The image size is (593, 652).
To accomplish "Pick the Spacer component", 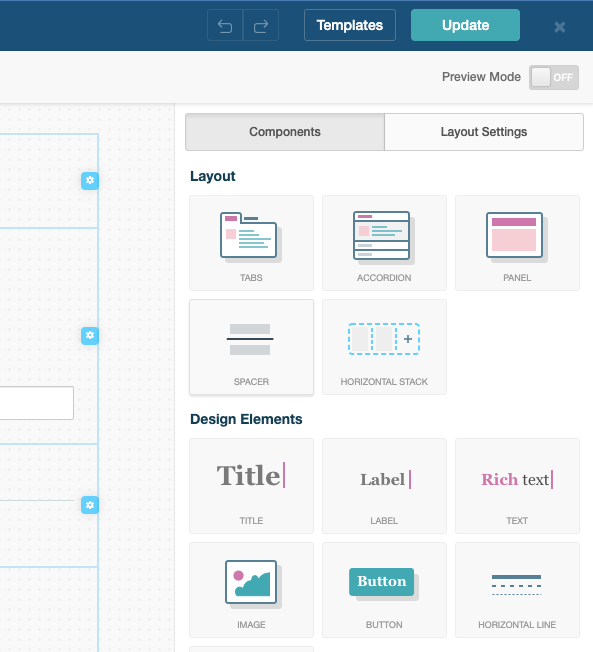I will (x=251, y=347).
